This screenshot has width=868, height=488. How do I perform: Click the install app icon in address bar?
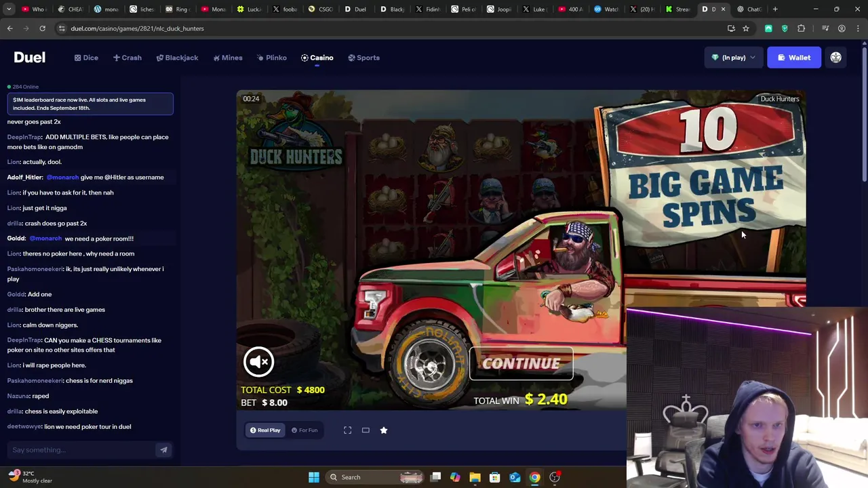pyautogui.click(x=731, y=28)
